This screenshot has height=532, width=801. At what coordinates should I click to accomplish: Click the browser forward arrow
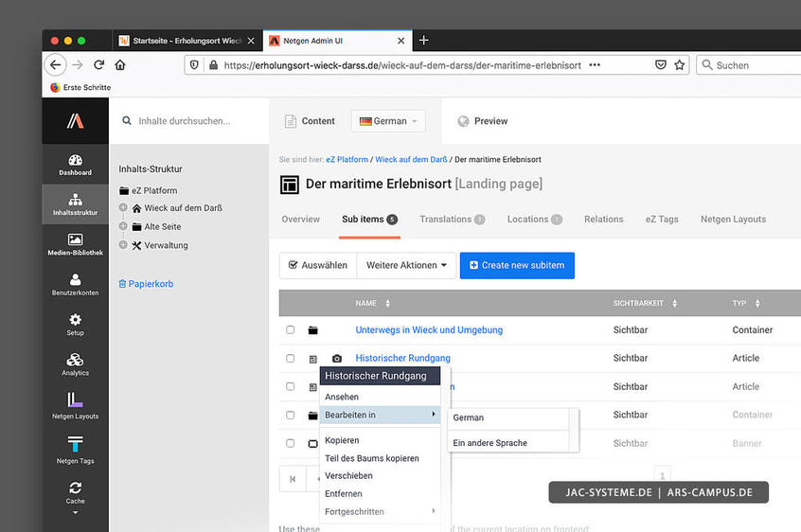[x=77, y=64]
